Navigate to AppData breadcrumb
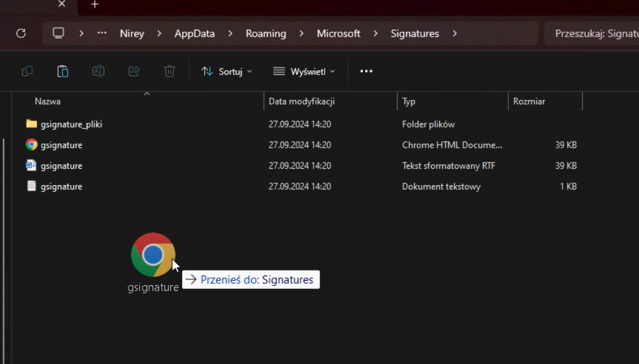 coord(195,33)
